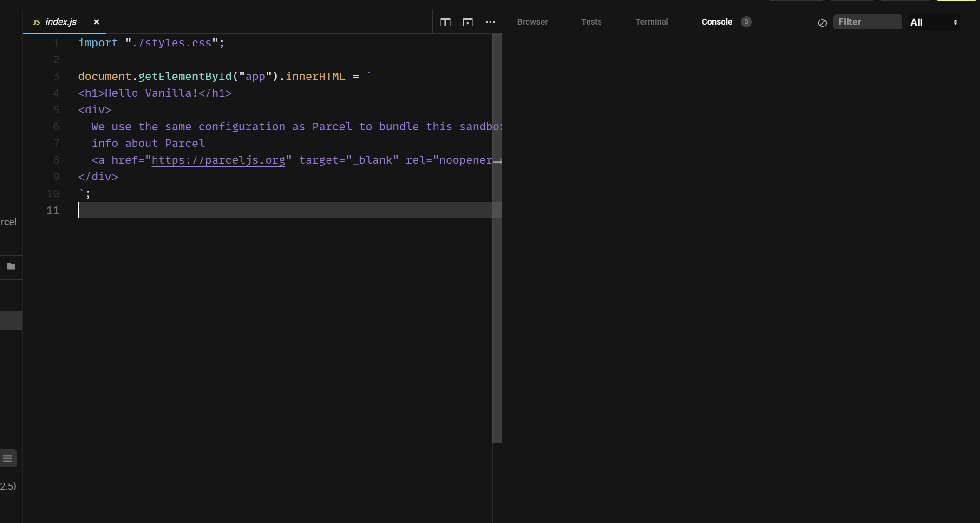Click the console Filter input field
Viewport: 980px width, 523px height.
[x=867, y=22]
